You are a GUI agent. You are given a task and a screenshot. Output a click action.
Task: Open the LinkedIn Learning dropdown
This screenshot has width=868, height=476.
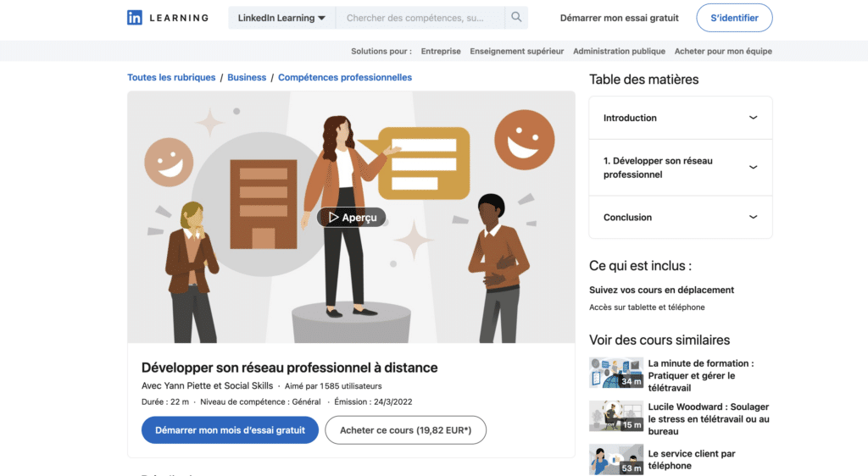281,18
